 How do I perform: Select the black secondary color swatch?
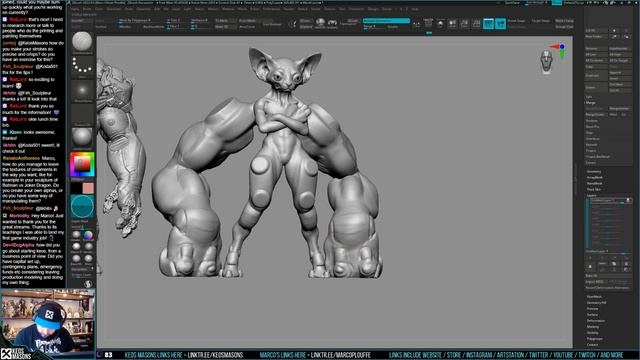[x=76, y=188]
